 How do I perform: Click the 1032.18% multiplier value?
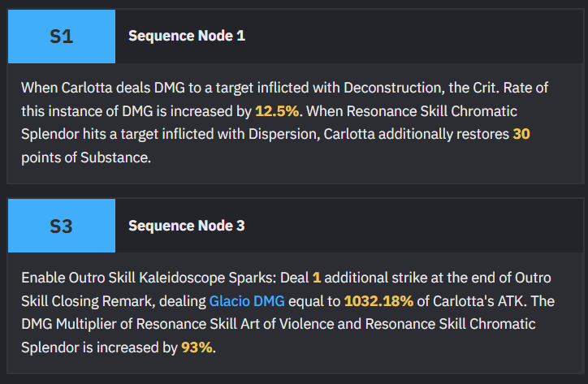tap(378, 301)
